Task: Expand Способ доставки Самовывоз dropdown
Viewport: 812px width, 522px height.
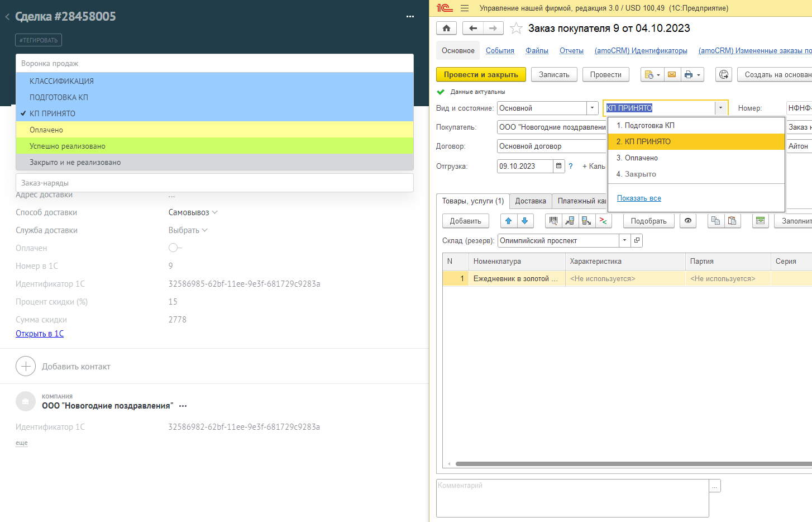Action: point(193,212)
